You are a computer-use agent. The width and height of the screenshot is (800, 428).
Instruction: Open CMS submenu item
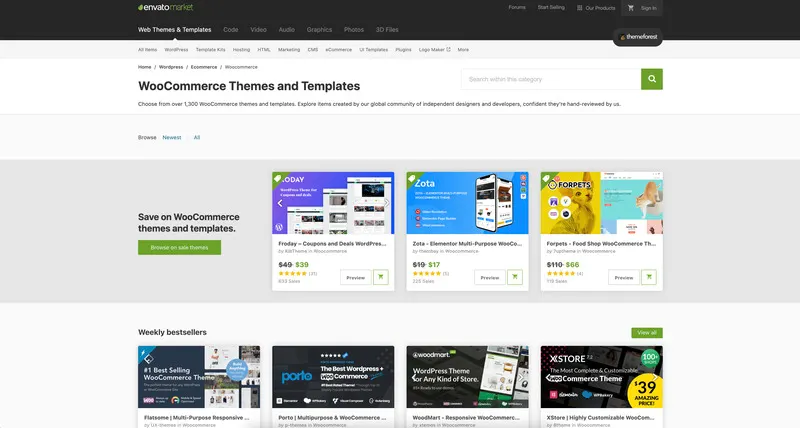[x=313, y=49]
